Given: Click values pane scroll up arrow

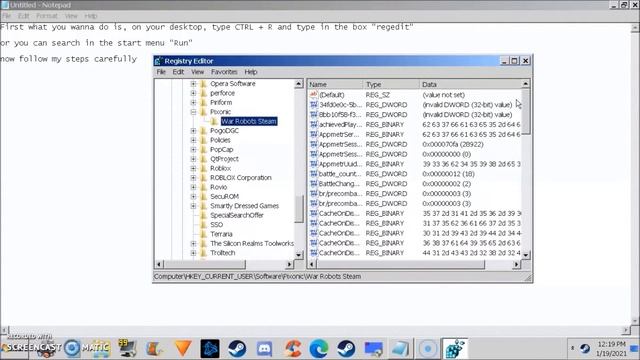Looking at the screenshot, I should pos(526,84).
